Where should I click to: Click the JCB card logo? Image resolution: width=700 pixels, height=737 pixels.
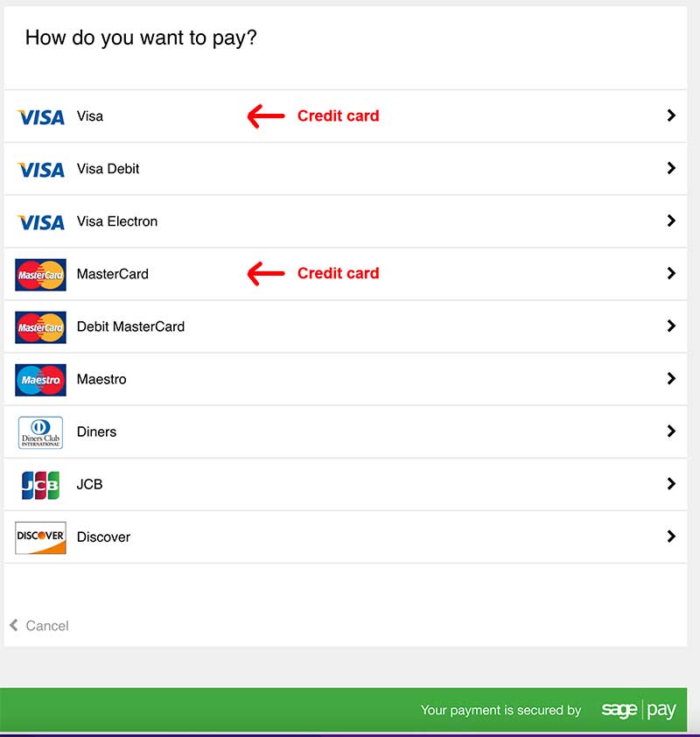click(40, 484)
